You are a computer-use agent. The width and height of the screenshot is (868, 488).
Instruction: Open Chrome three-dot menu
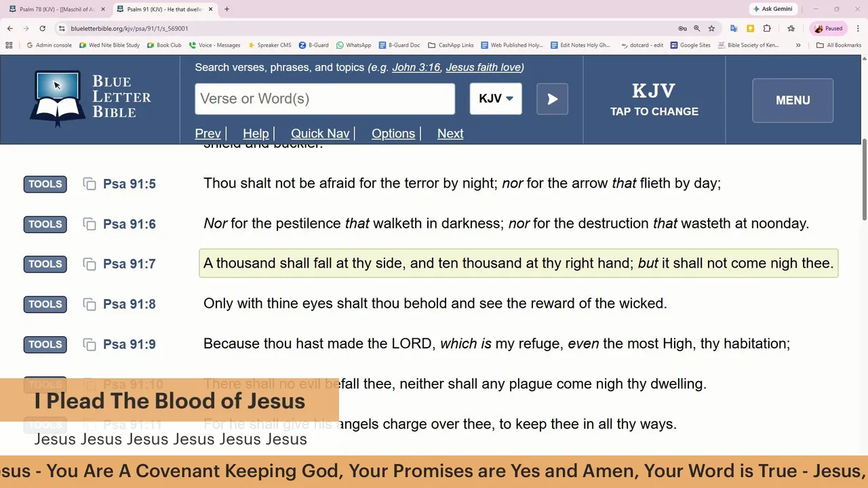tap(856, 28)
